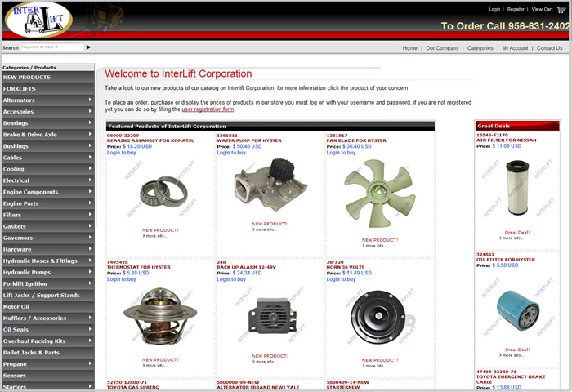Screen dimensions: 572x392
Task: Expand the Bushings category arrow
Action: coord(90,145)
